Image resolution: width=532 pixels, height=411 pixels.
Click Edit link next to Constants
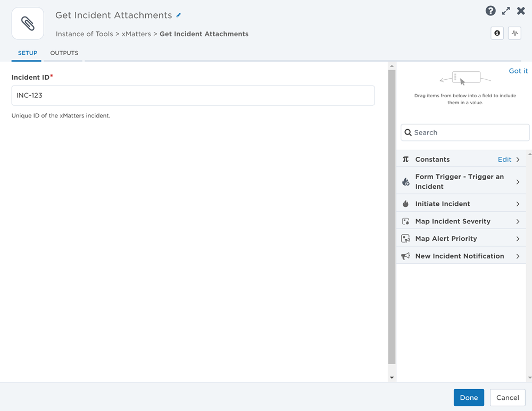tap(504, 160)
